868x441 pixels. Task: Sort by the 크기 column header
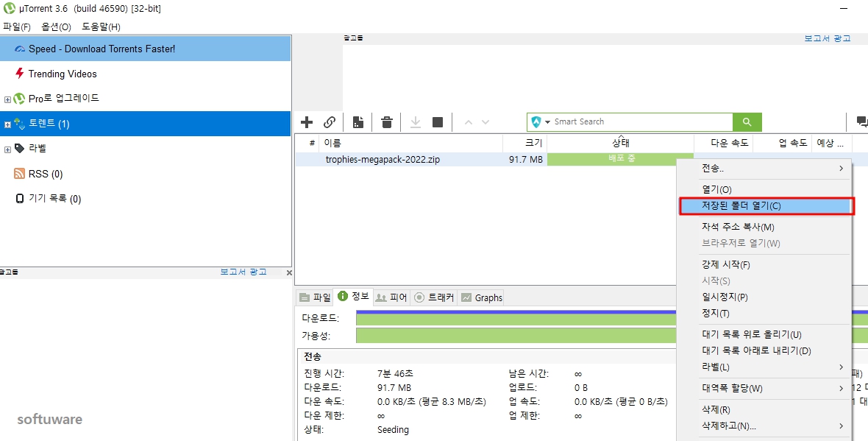coord(524,143)
